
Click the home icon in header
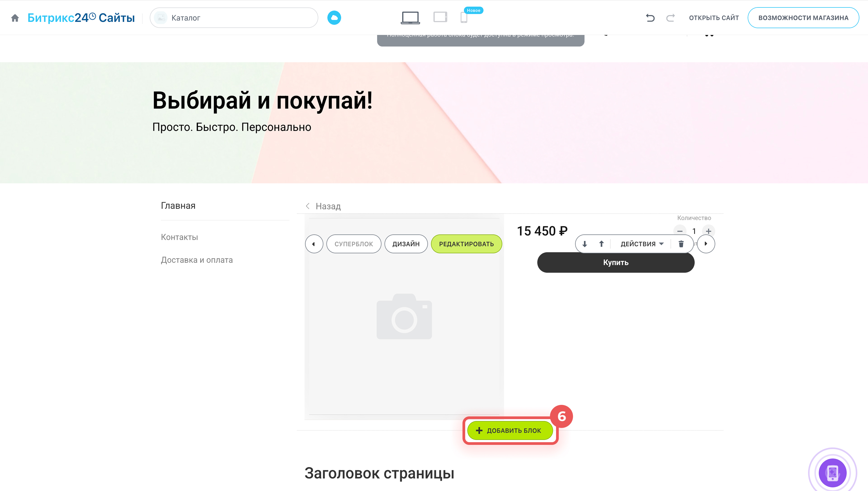click(x=15, y=18)
